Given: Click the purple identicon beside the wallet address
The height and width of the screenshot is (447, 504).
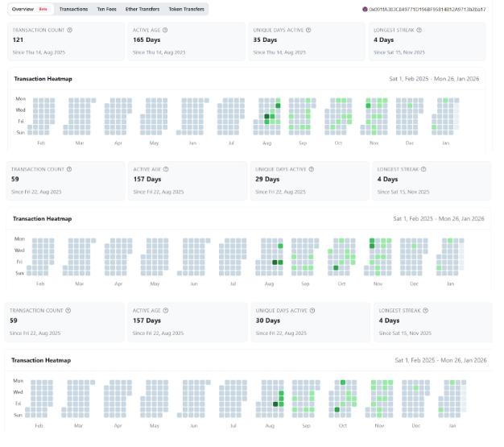Looking at the screenshot, I should [x=365, y=9].
